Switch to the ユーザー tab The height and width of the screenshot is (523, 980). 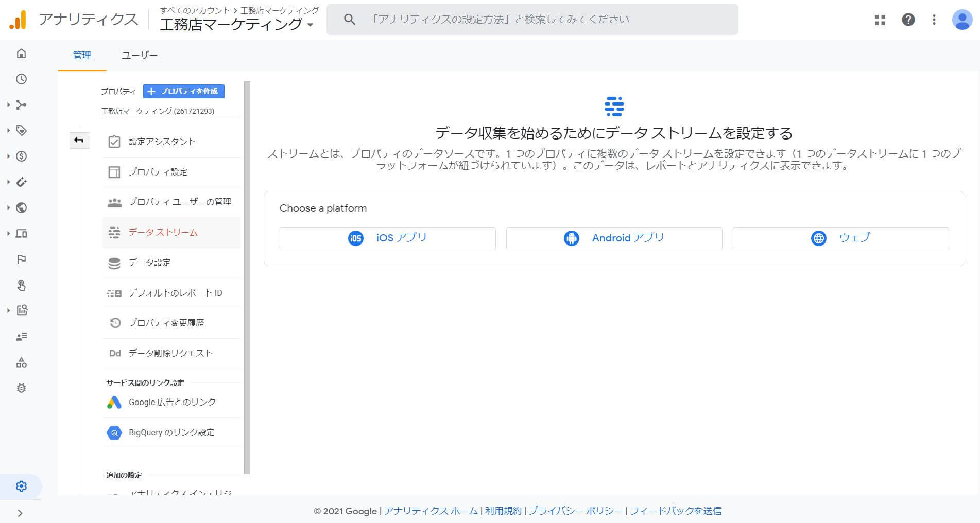point(139,56)
